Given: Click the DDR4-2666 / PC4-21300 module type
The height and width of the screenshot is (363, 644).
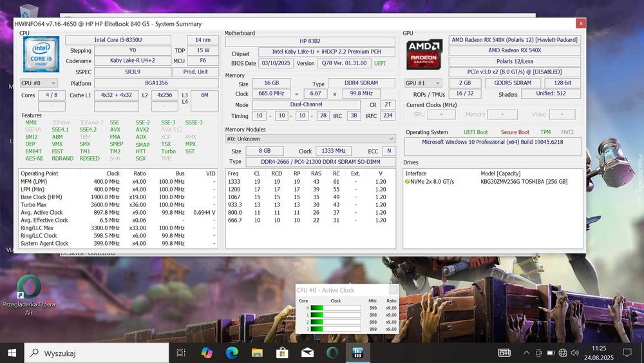Looking at the screenshot, I should [321, 162].
